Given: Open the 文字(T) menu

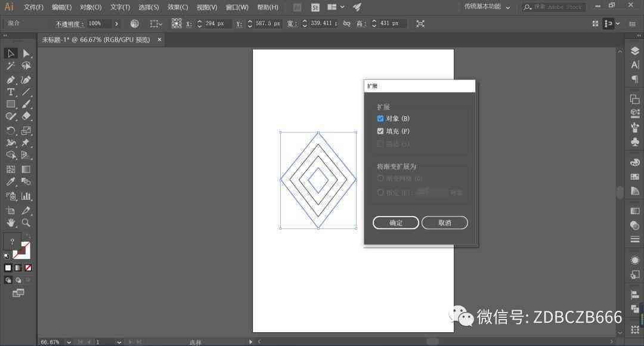Looking at the screenshot, I should pyautogui.click(x=120, y=7).
